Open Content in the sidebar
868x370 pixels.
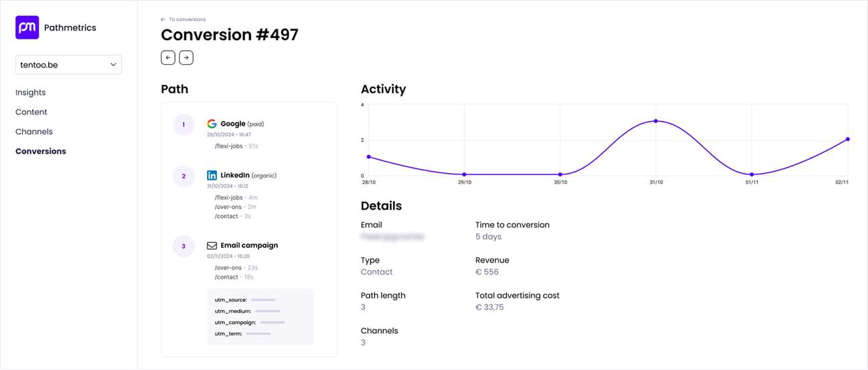point(31,112)
